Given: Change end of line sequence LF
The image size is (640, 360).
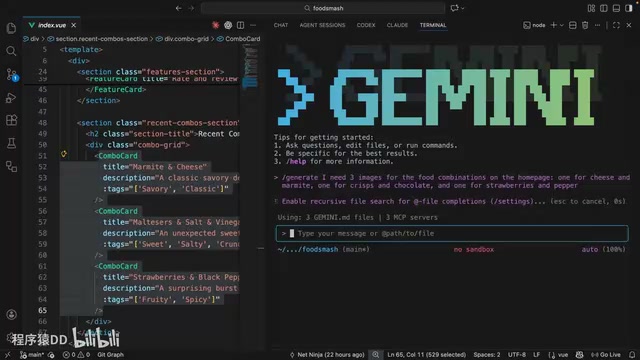Looking at the screenshot, I should 536,355.
